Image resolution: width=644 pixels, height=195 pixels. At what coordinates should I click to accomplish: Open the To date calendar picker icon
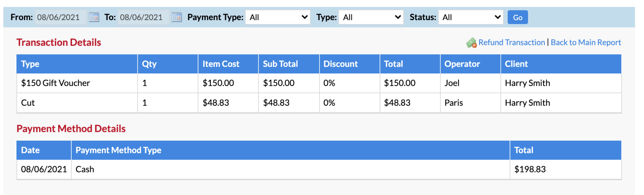[x=177, y=17]
